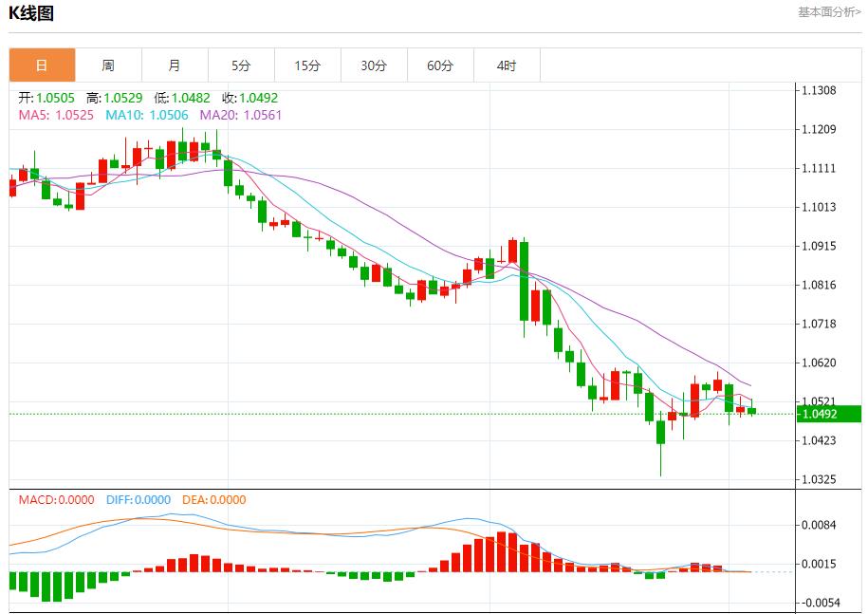
Task: Choose the 15分 timeframe tab
Action: pos(307,65)
